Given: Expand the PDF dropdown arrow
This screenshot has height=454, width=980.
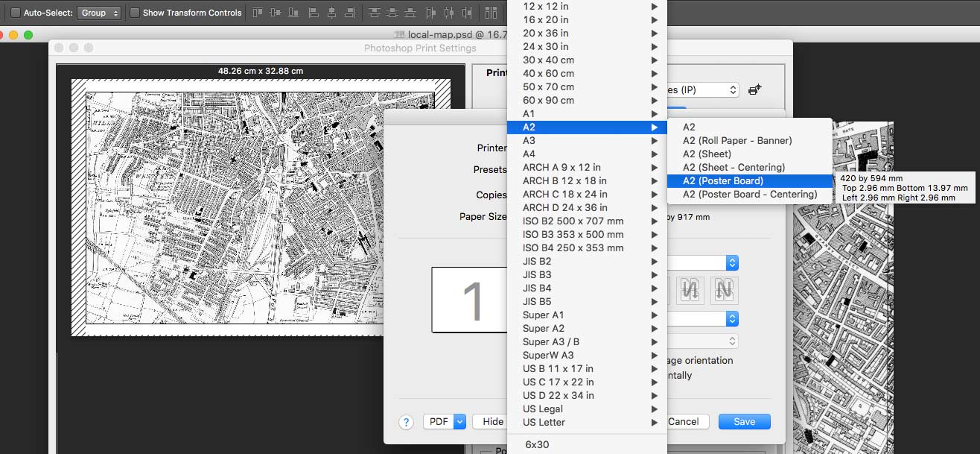Looking at the screenshot, I should 459,421.
